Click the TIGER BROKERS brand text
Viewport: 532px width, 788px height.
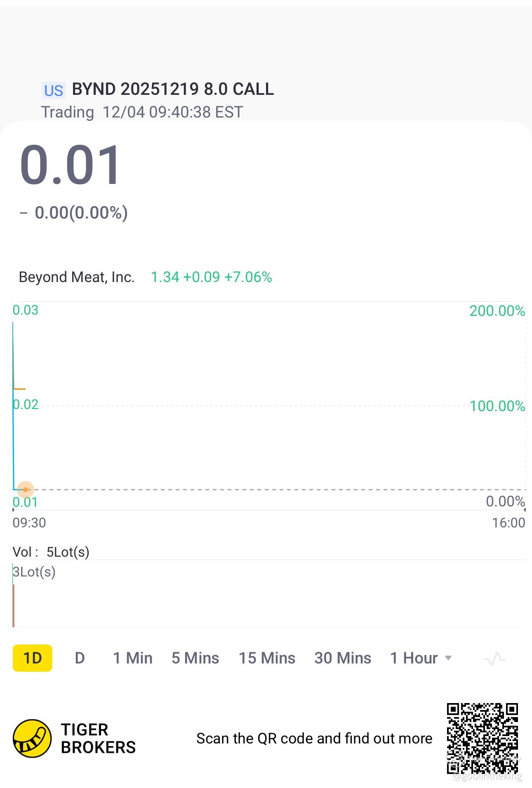coord(98,739)
